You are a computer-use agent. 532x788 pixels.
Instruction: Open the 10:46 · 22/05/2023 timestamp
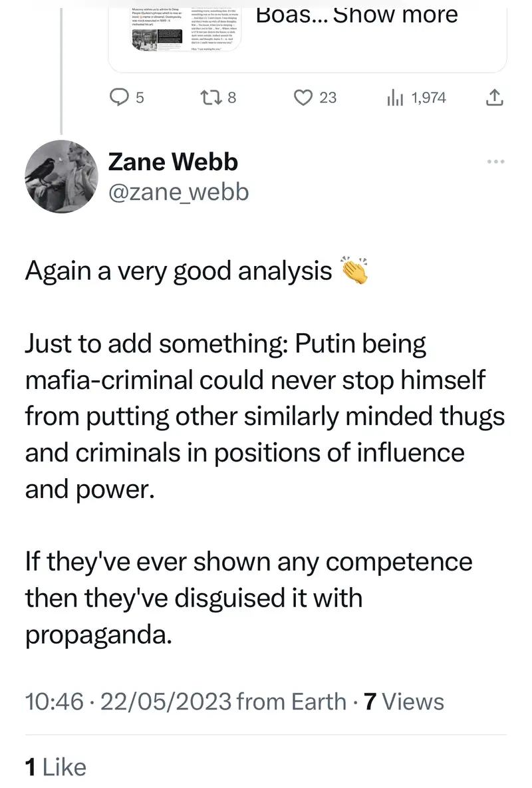[127, 702]
